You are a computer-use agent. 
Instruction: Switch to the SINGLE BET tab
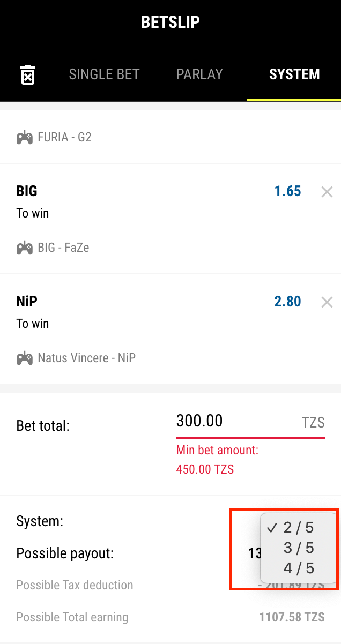pos(104,74)
